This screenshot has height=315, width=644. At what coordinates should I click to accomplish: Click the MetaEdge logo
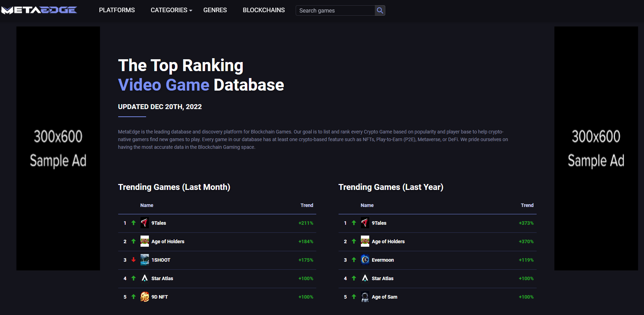point(39,10)
